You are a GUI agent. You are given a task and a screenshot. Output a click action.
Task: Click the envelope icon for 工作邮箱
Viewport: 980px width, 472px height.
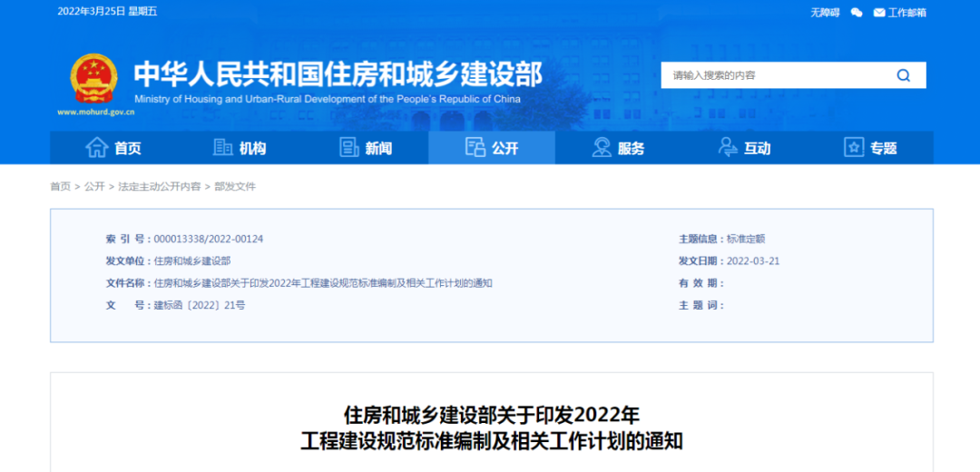point(878,13)
